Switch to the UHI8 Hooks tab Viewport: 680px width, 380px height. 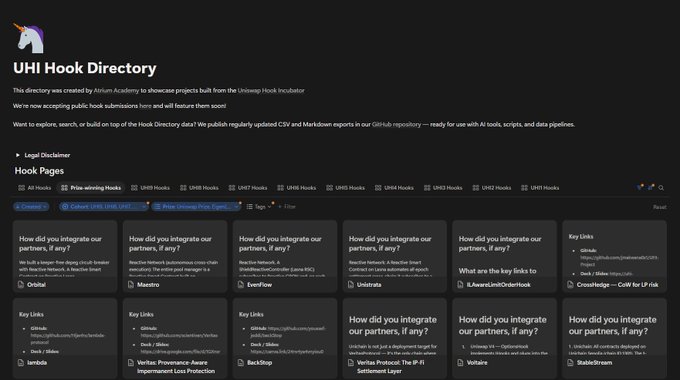pos(199,188)
